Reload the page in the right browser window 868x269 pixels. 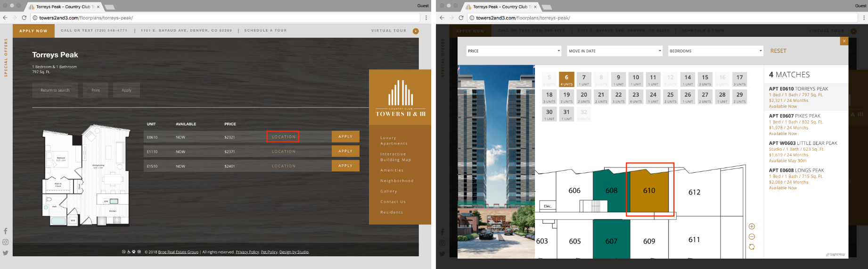[461, 17]
